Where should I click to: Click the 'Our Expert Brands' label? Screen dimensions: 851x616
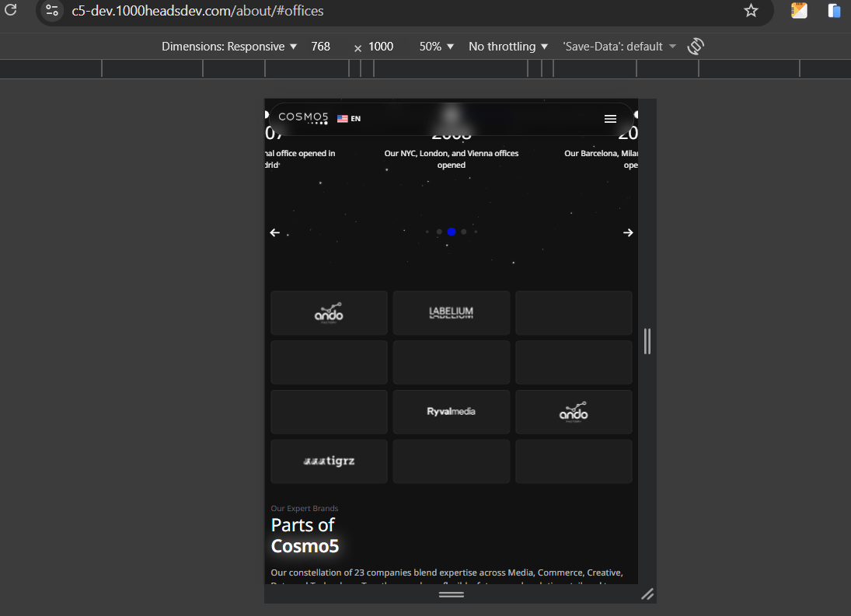tap(305, 509)
